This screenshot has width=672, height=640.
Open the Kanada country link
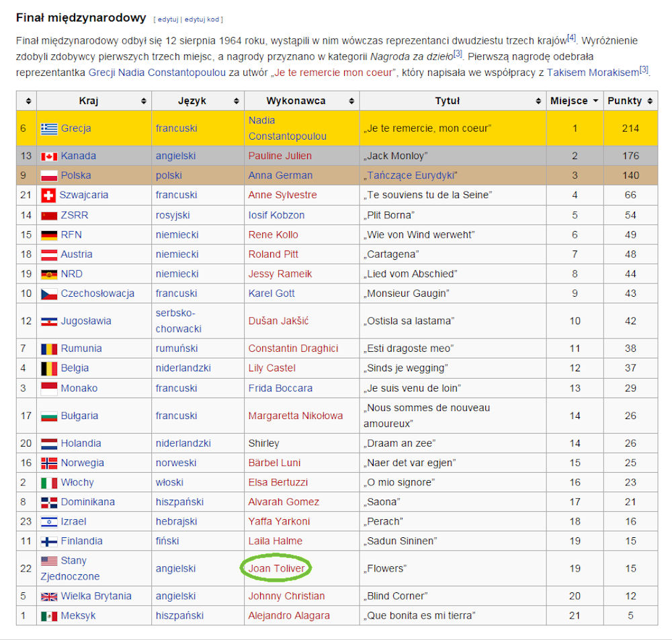pyautogui.click(x=79, y=156)
